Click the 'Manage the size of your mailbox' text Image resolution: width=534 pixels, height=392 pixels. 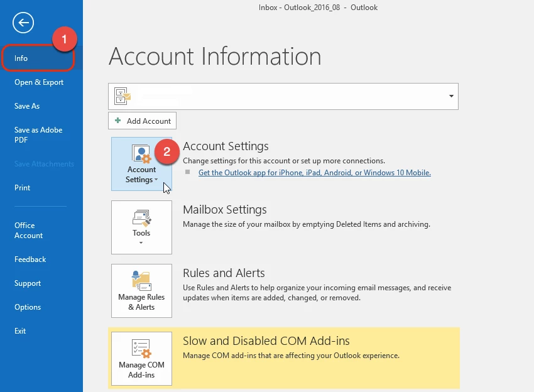[307, 224]
